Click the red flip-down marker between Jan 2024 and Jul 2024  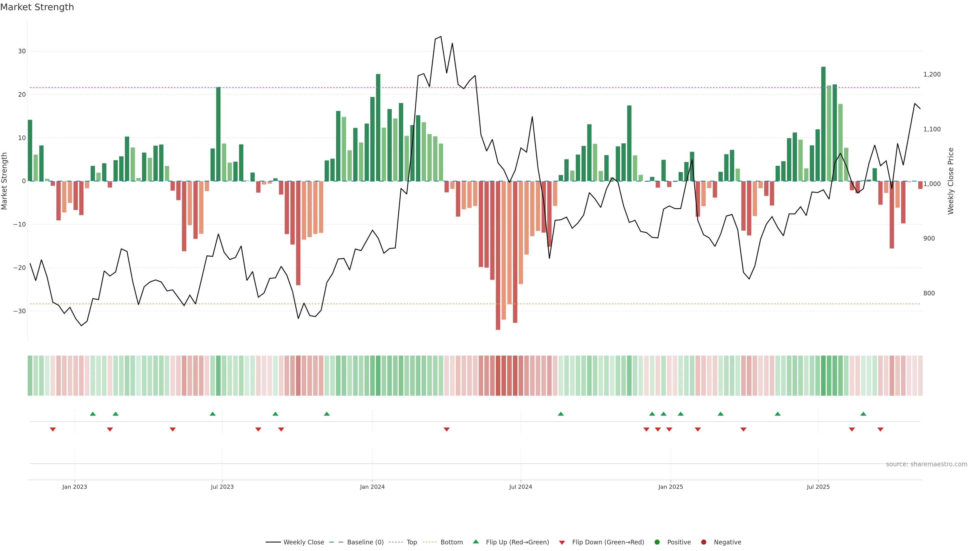tap(447, 429)
